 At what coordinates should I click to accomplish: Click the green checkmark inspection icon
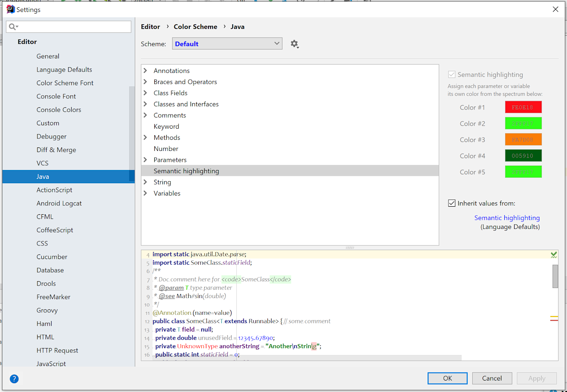coord(554,255)
